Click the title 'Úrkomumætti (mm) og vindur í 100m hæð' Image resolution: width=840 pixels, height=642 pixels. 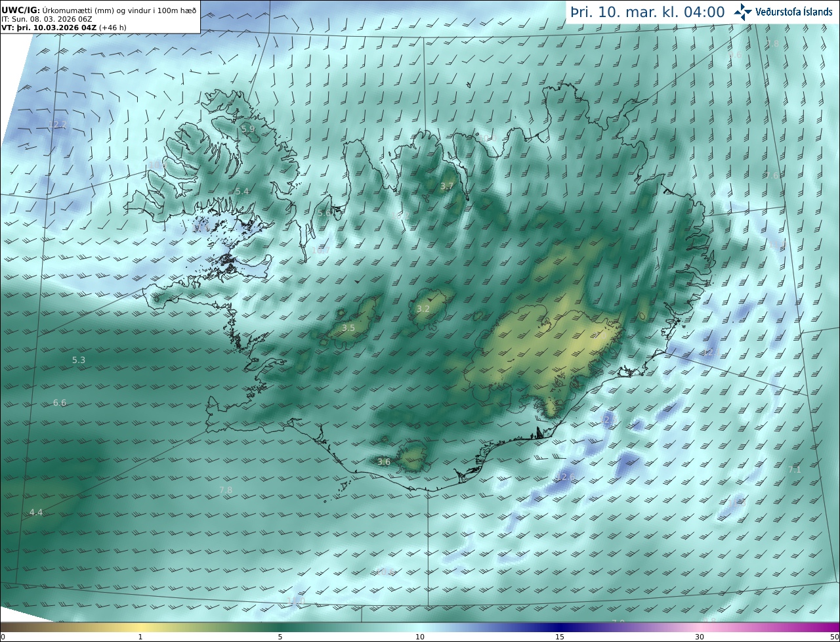(x=119, y=11)
